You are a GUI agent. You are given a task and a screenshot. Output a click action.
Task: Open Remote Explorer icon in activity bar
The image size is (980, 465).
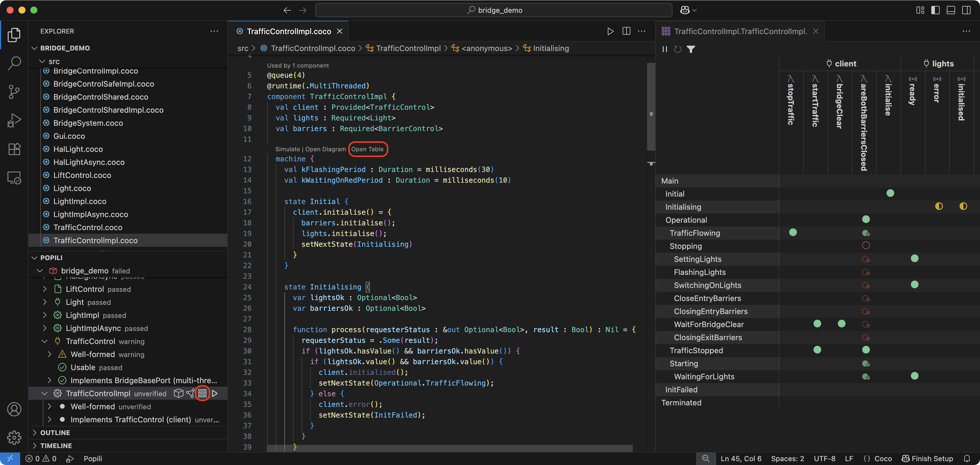[x=14, y=178]
